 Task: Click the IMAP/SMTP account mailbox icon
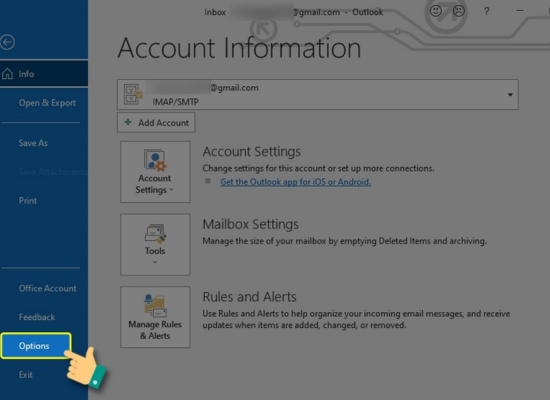tap(133, 94)
